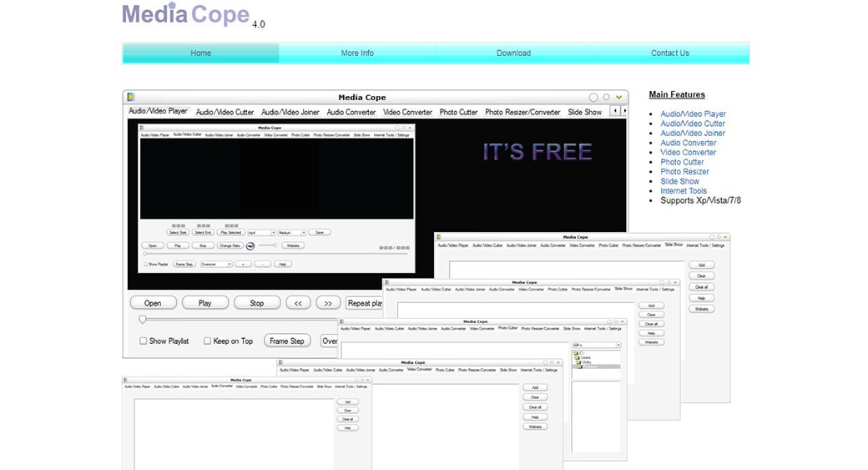868x470 pixels.
Task: Click the seek slider handle above Show Playlist
Action: (143, 319)
